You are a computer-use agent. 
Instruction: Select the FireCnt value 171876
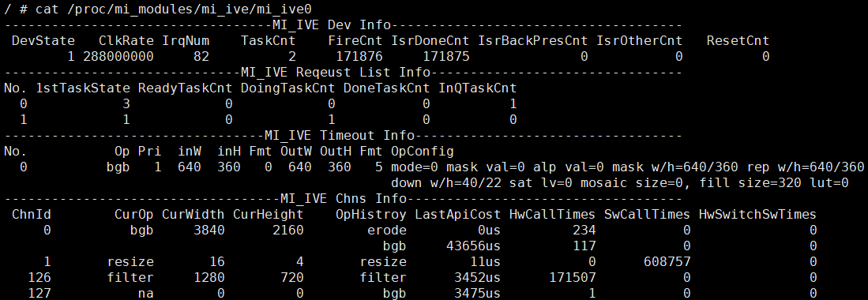(x=359, y=57)
